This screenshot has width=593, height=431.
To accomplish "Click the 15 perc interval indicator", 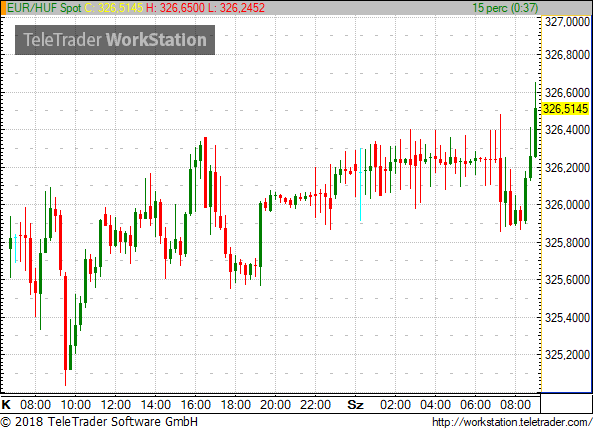I will [505, 8].
